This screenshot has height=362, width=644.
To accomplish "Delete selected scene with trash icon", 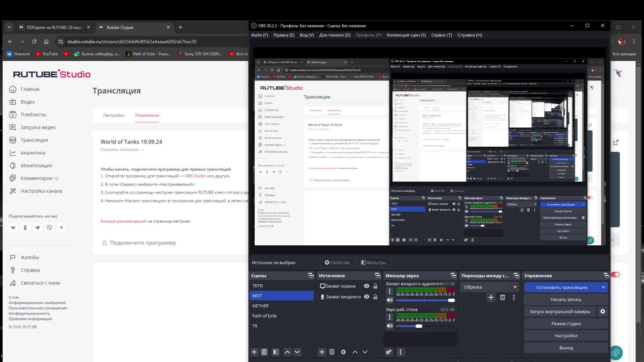I will pos(264,352).
